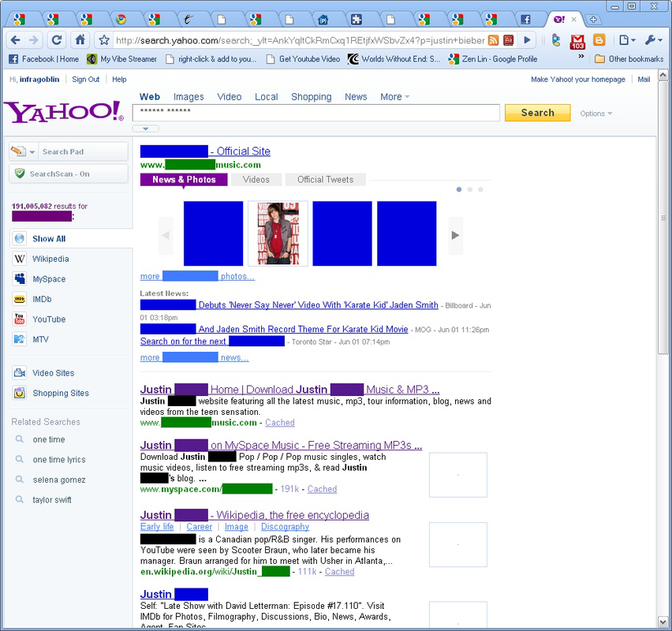This screenshot has height=631, width=672.
Task: Open a new browser tab
Action: [594, 19]
